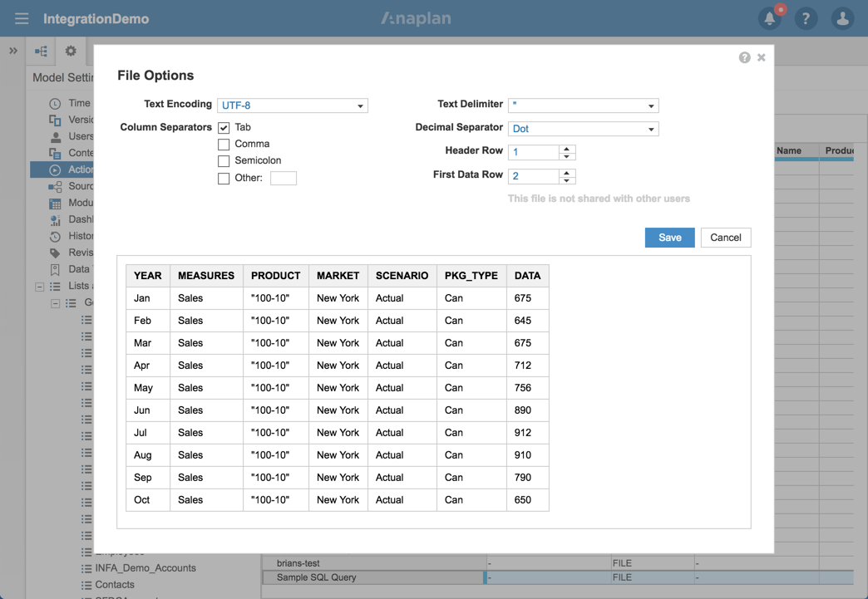Click the Header Row number field
The image size is (868, 599).
click(534, 152)
